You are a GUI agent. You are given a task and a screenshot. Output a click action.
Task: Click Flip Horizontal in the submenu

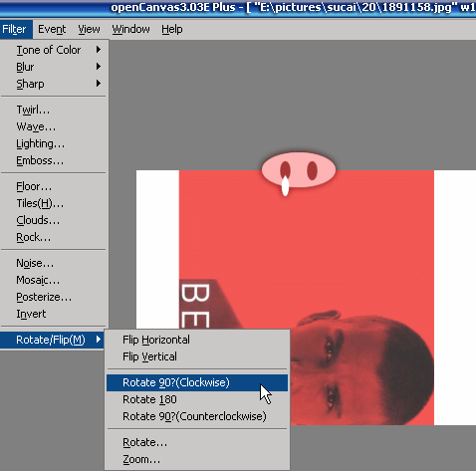(x=197, y=340)
